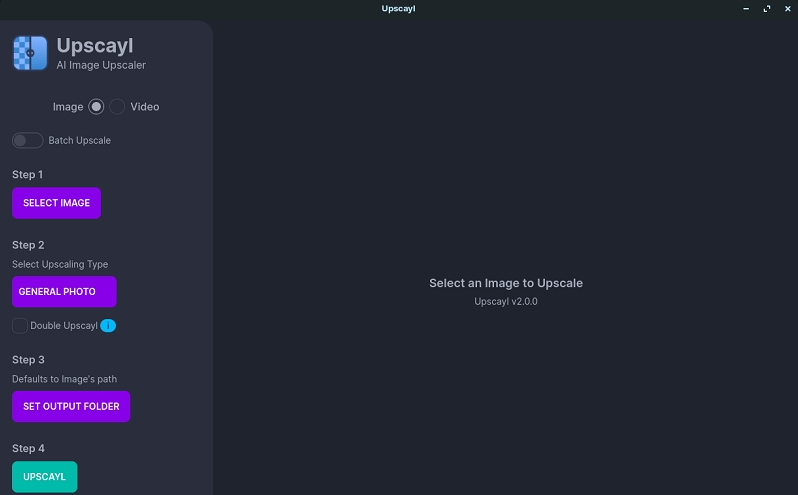798x495 pixels.
Task: Click the 'Step 2' heading
Action: tap(28, 245)
